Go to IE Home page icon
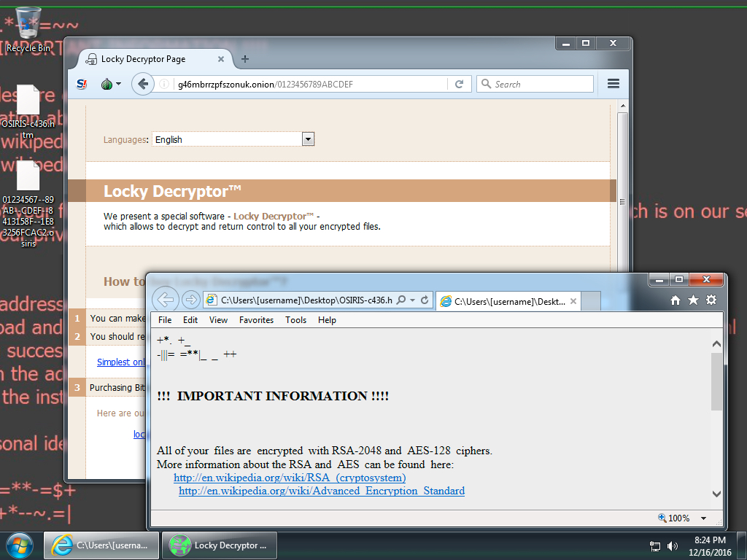 pos(675,300)
